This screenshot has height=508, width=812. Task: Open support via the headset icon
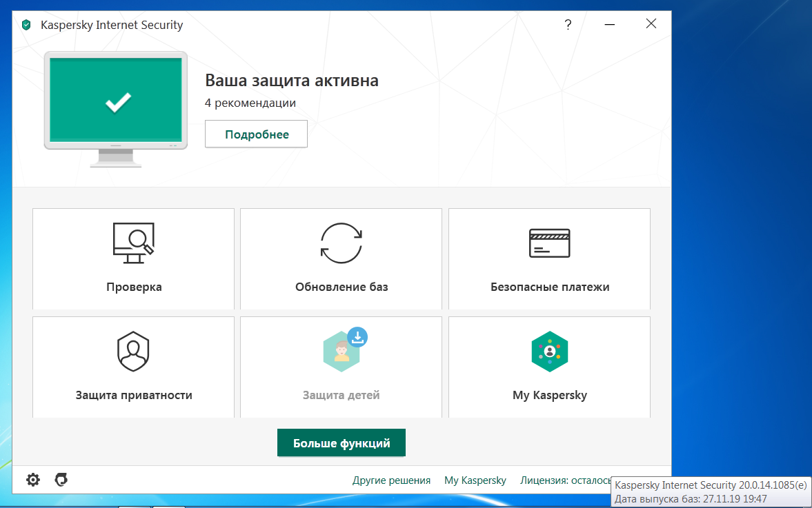(x=61, y=480)
